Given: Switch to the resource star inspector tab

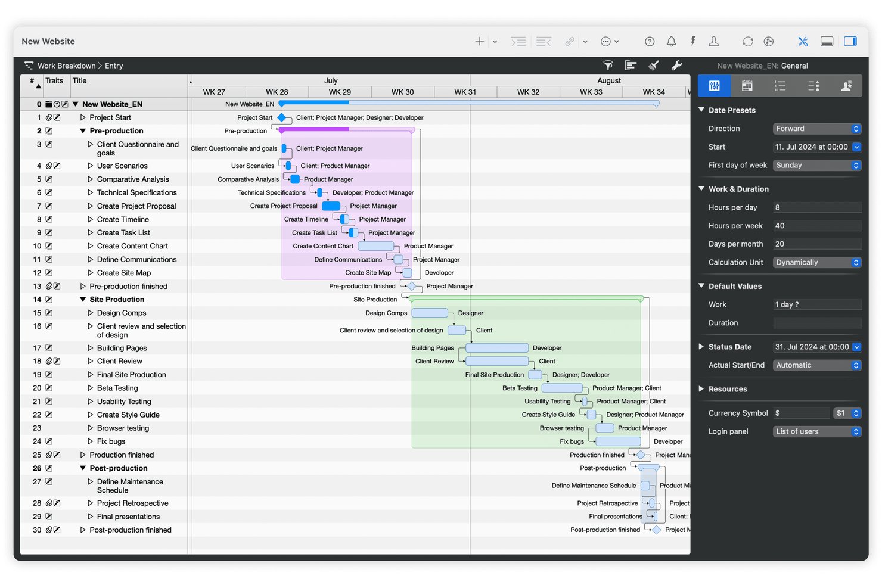Looking at the screenshot, I should pos(846,86).
